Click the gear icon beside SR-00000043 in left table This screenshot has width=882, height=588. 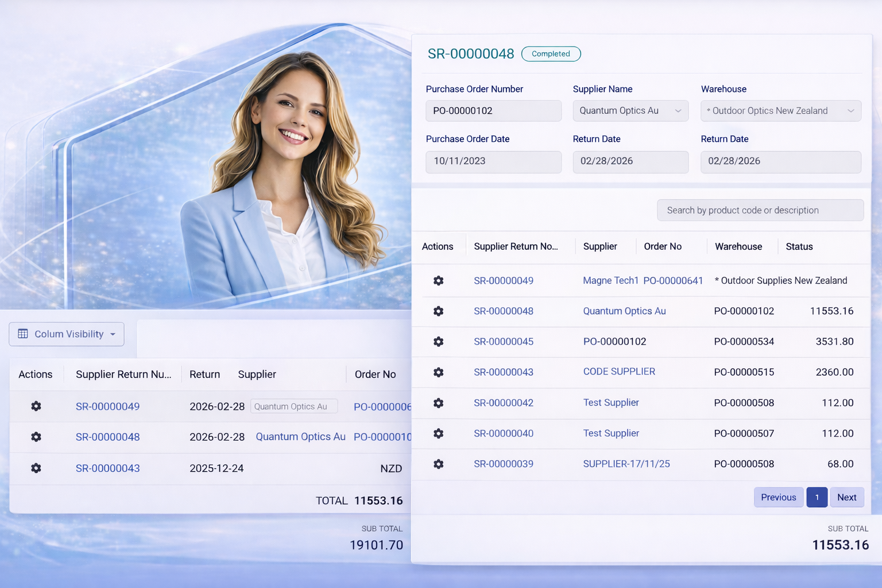36,468
